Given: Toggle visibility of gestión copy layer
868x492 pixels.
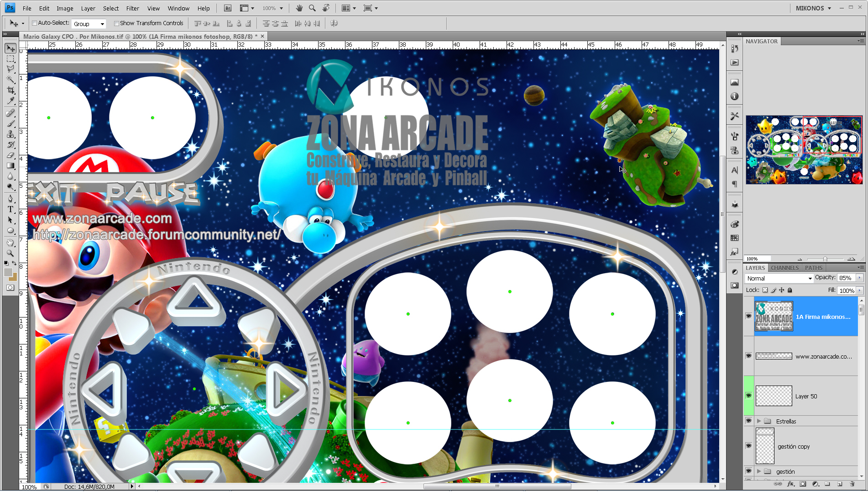Looking at the screenshot, I should (x=748, y=446).
